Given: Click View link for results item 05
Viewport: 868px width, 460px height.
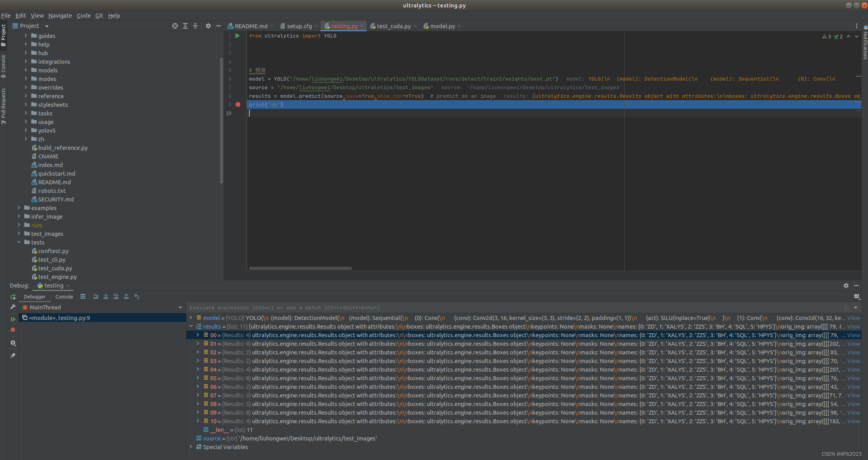Looking at the screenshot, I should (854, 378).
